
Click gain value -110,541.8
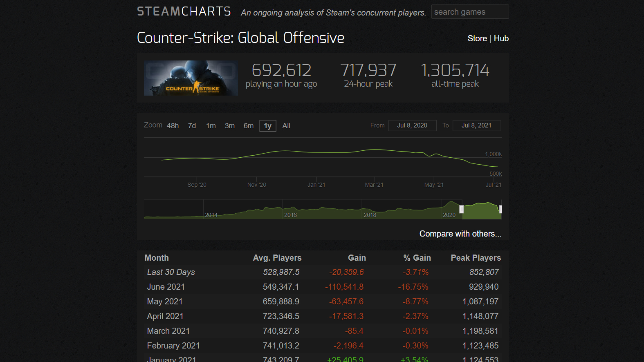[x=344, y=287]
